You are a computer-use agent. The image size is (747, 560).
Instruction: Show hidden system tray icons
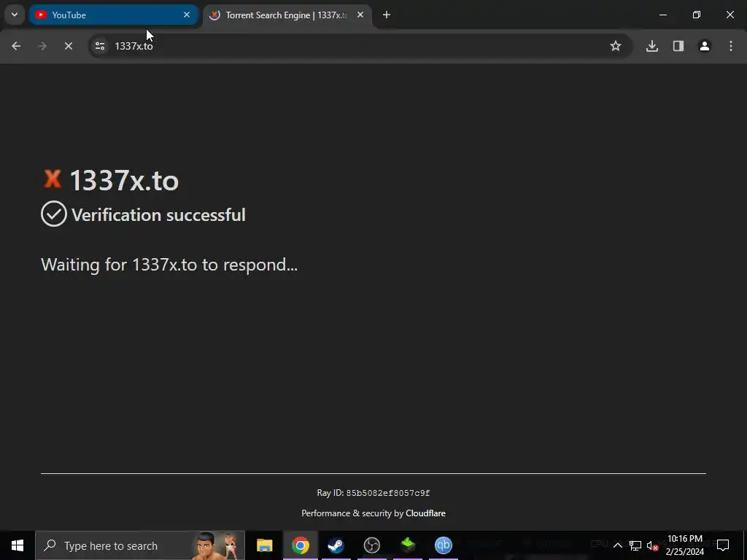tap(617, 545)
